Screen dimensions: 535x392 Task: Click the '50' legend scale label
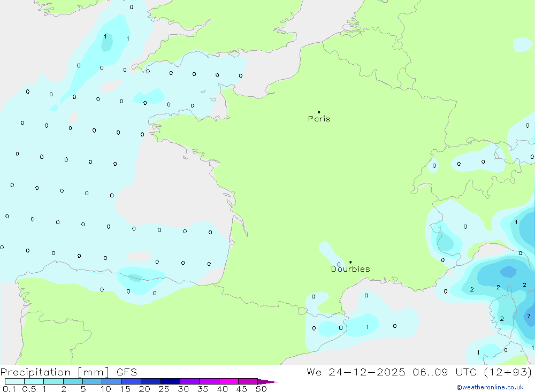click(261, 389)
